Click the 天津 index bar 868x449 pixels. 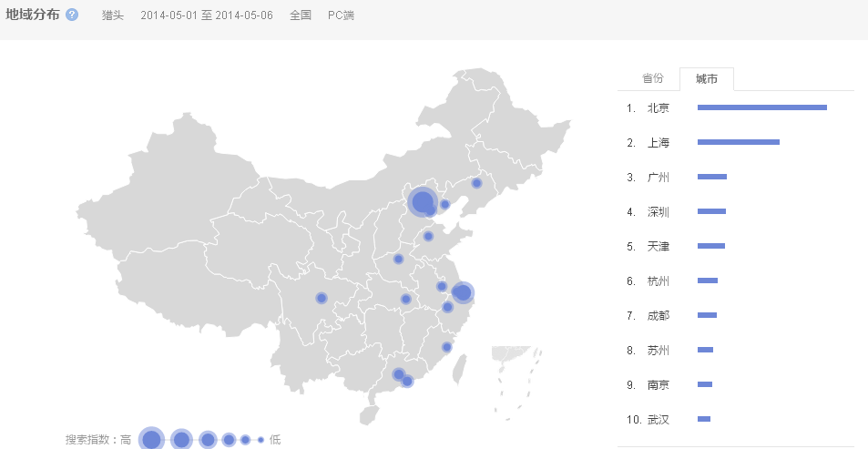pos(710,246)
